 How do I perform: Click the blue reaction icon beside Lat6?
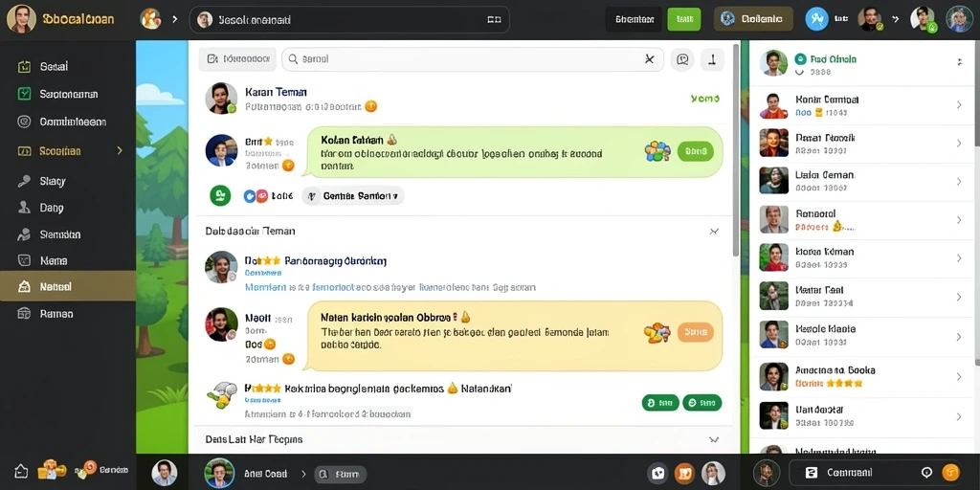(x=250, y=196)
